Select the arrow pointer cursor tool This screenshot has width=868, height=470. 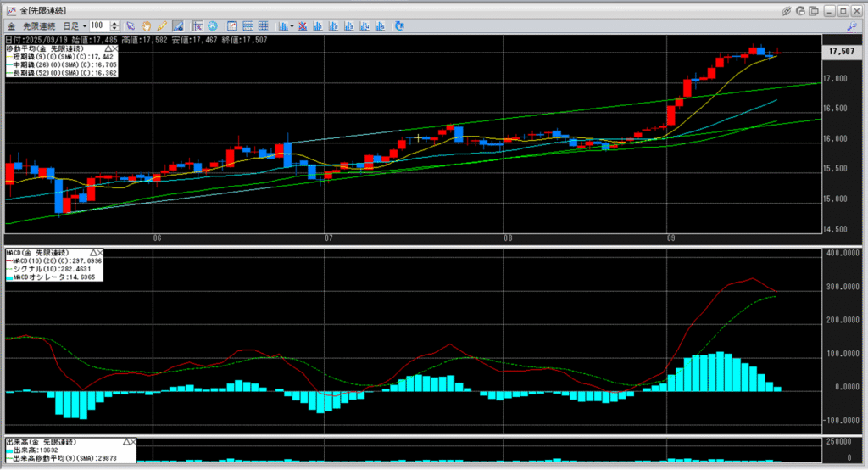(131, 25)
